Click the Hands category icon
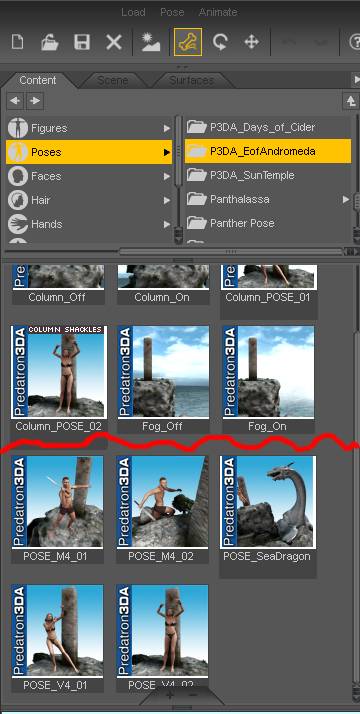This screenshot has height=714, width=360. pyautogui.click(x=17, y=224)
